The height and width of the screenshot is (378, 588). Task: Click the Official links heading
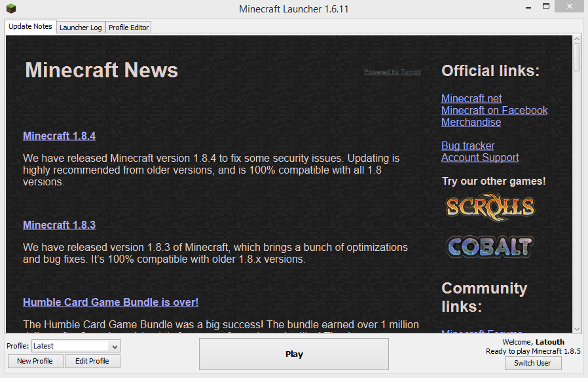[490, 71]
